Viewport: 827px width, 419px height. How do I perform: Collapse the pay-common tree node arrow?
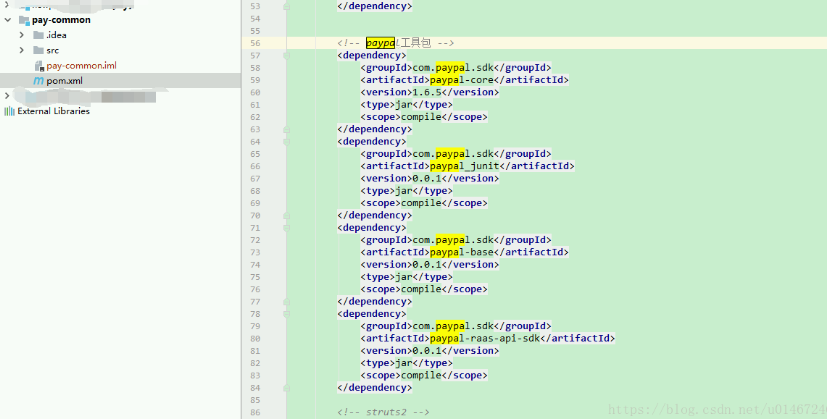tap(7, 20)
